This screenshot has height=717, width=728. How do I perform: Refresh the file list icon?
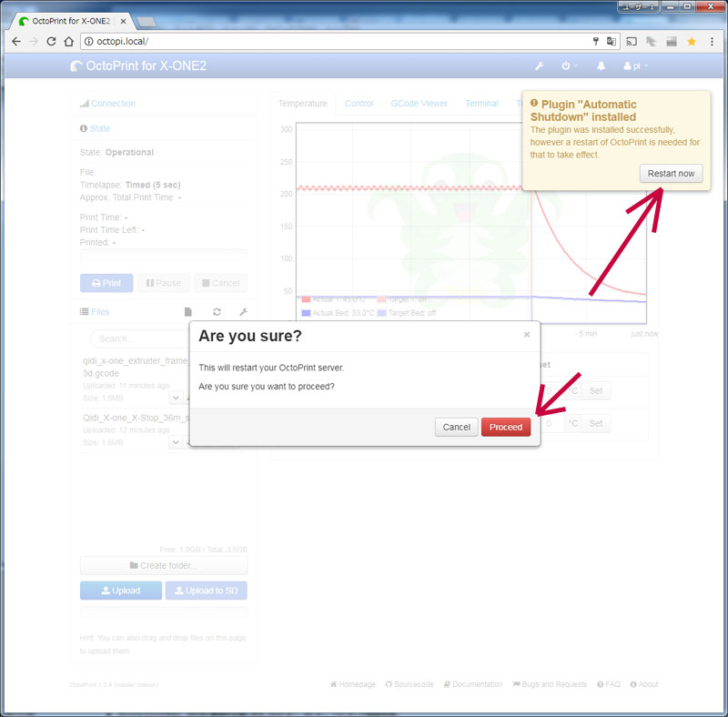pos(217,311)
